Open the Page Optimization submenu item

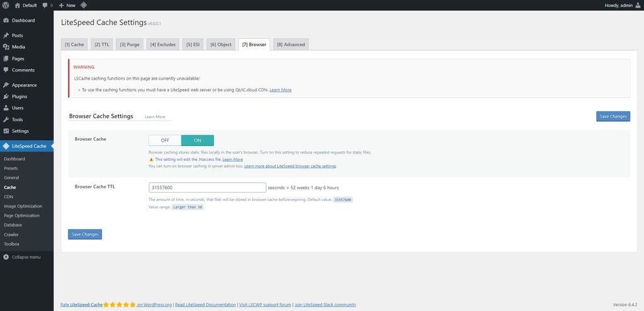click(22, 216)
